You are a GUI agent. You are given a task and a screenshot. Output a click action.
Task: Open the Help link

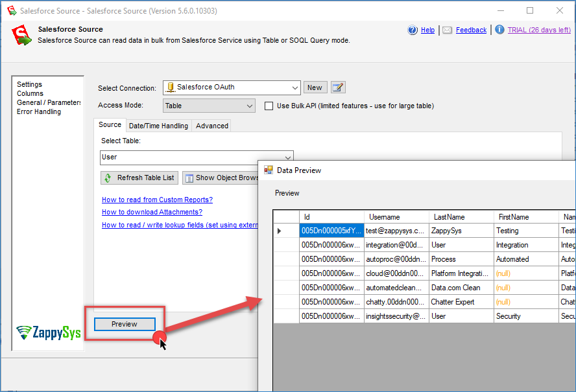click(427, 30)
